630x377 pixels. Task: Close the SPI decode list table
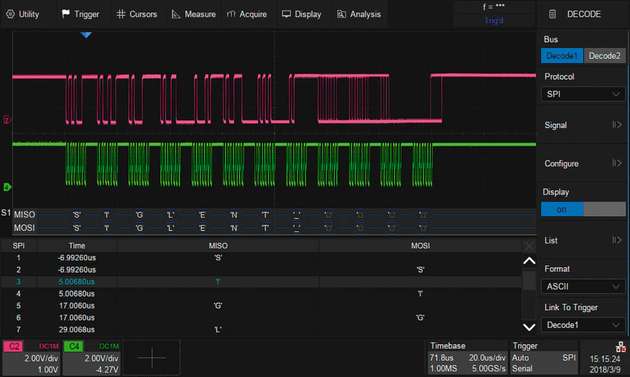[529, 246]
